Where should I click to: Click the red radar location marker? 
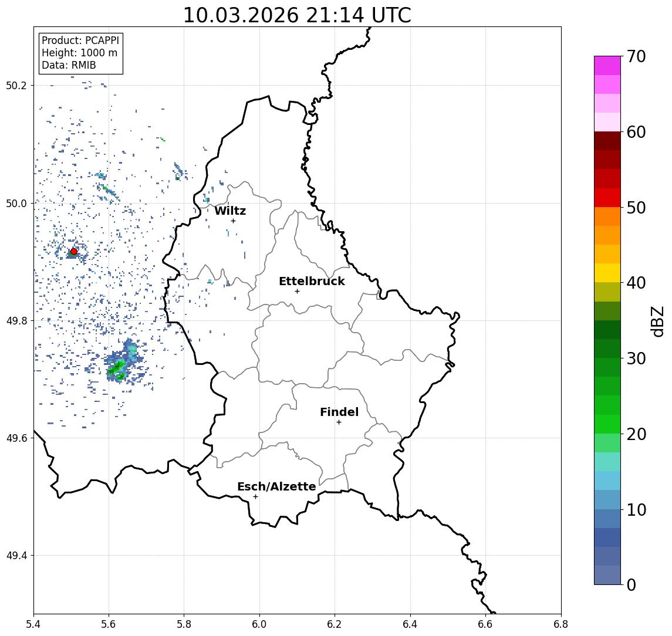74,252
